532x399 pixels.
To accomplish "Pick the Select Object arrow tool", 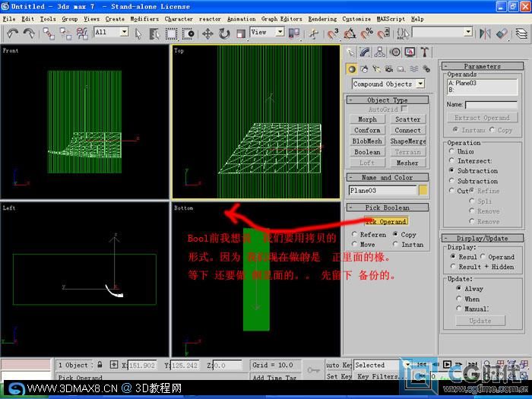I will coord(138,33).
